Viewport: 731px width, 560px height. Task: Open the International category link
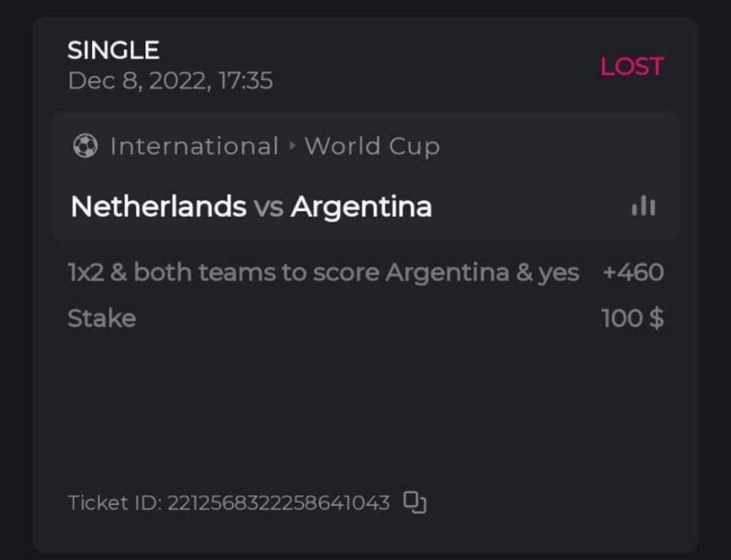coord(194,146)
